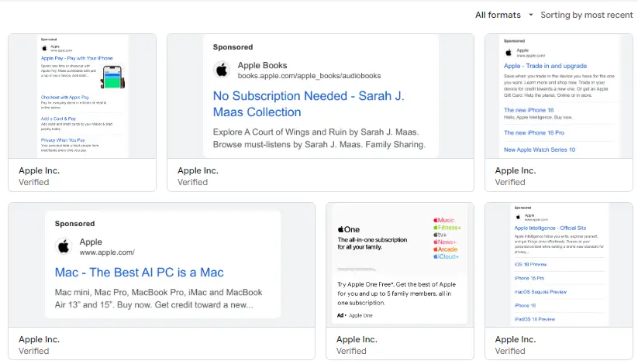Click the dropdown arrow beside All formats

coord(531,15)
